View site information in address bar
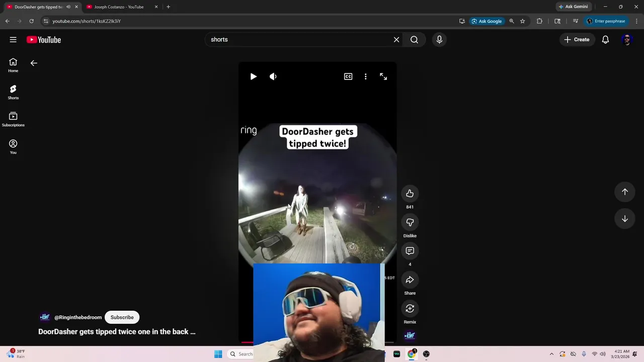644x362 pixels. point(46,21)
